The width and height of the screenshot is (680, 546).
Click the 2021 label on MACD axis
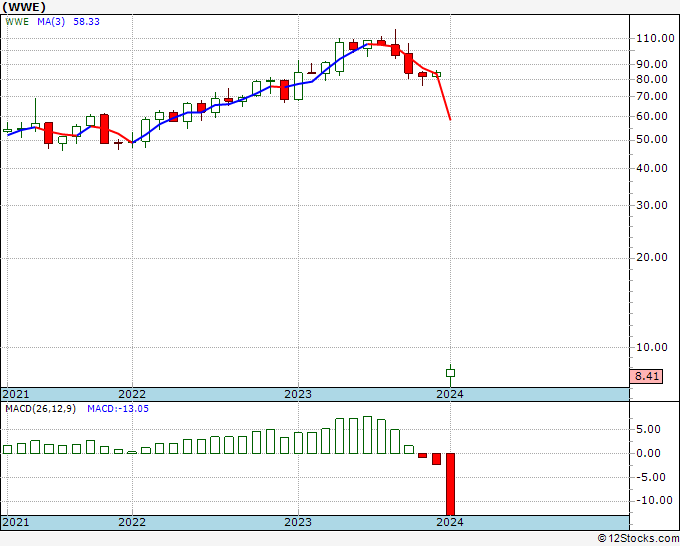[16, 522]
